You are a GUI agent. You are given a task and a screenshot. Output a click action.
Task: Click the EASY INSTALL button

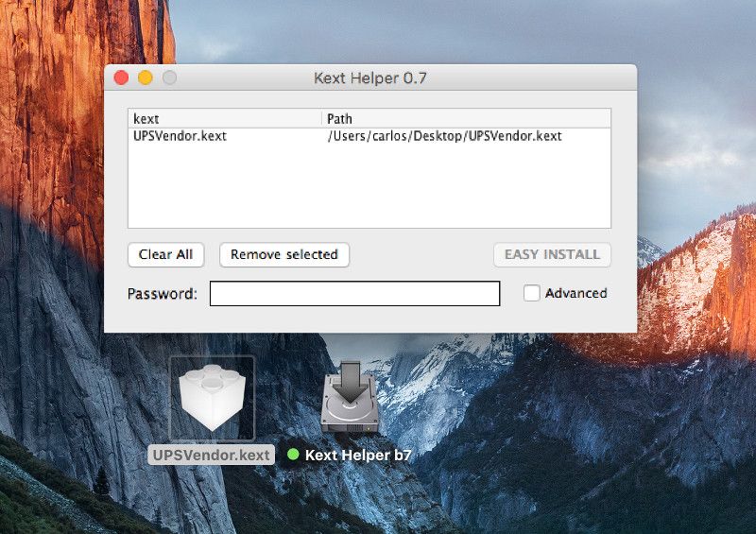[552, 254]
